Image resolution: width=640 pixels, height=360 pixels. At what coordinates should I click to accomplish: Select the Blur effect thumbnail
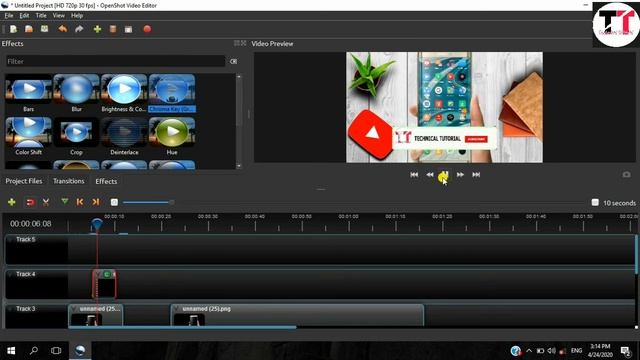pyautogui.click(x=76, y=93)
